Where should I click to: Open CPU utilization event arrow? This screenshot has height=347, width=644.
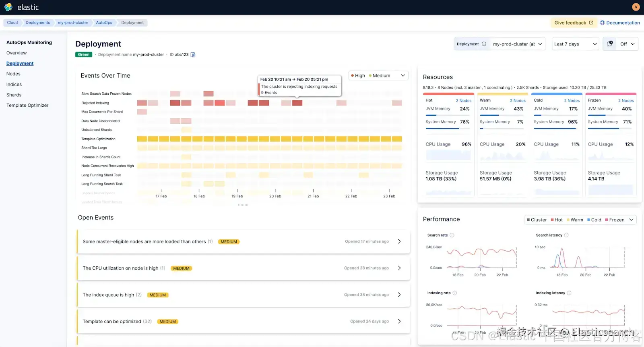coord(399,268)
